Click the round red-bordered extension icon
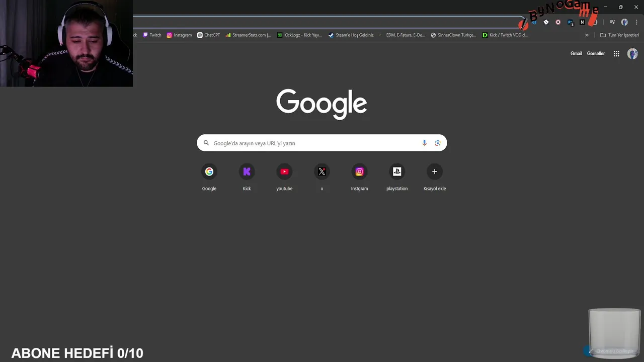 click(x=558, y=22)
